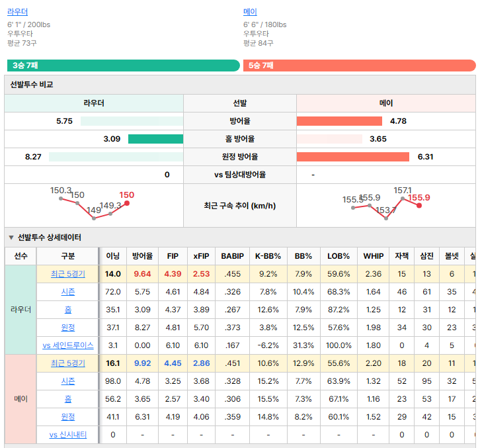
Task: Click the xFIP column header
Action: tap(201, 256)
